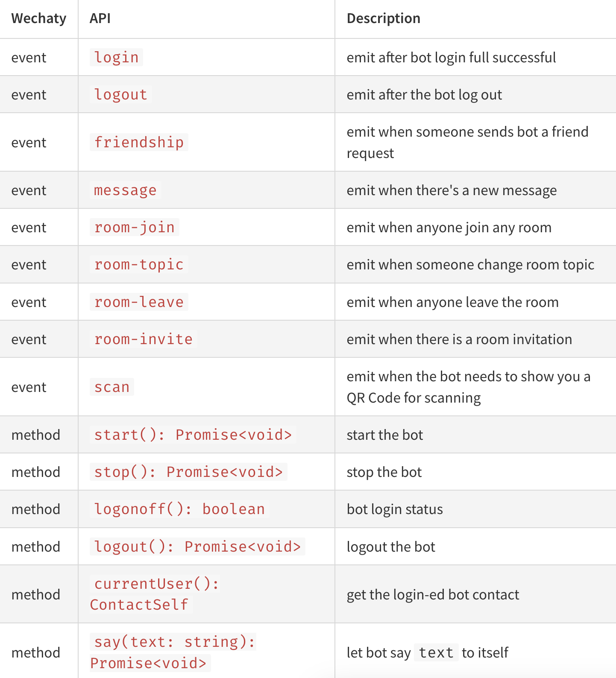Click the Wechaty column header
This screenshot has width=616, height=678.
[39, 18]
